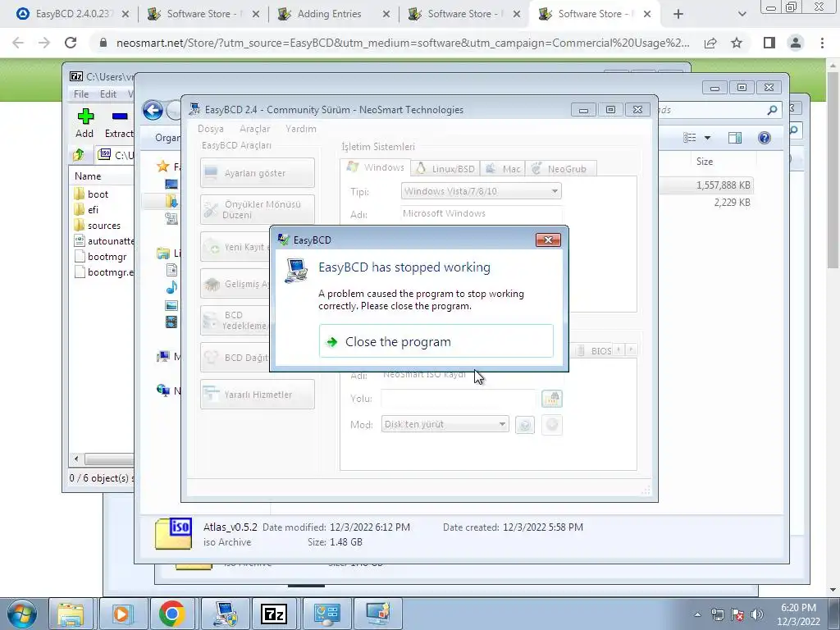Viewport: 840px width, 630px height.
Task: Click Ayarları göster button in EasyBCD
Action: click(x=258, y=173)
